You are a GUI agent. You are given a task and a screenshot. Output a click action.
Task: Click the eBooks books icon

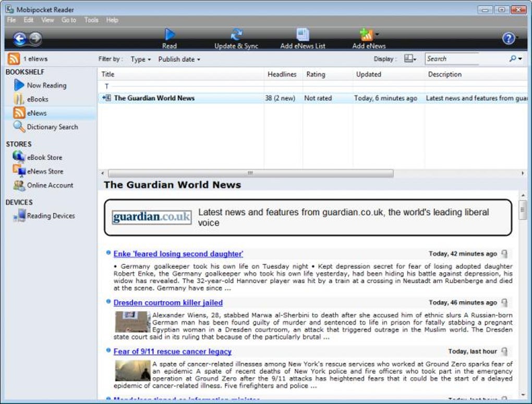[x=19, y=99]
